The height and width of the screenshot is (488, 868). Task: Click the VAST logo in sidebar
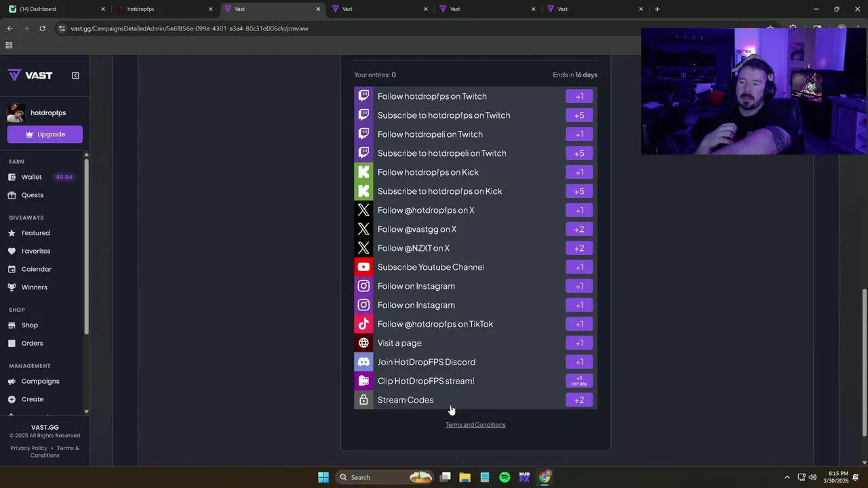[x=30, y=75]
